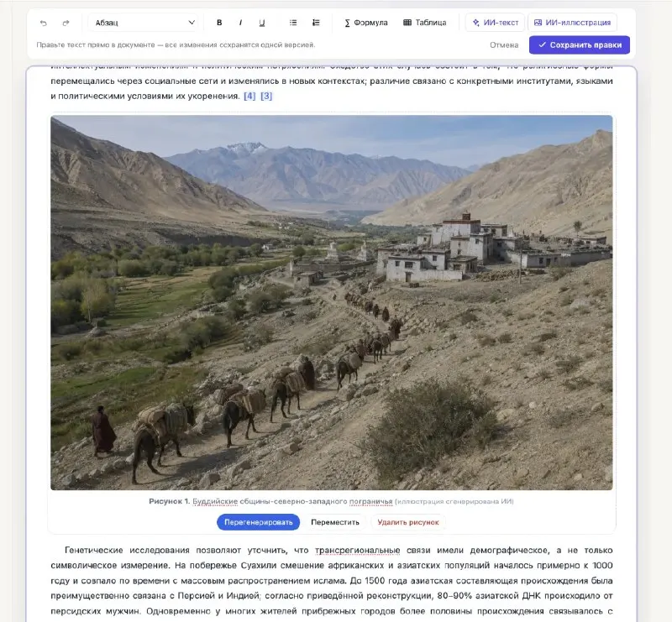Insert a formula with Формула
672x622 pixels.
click(366, 23)
